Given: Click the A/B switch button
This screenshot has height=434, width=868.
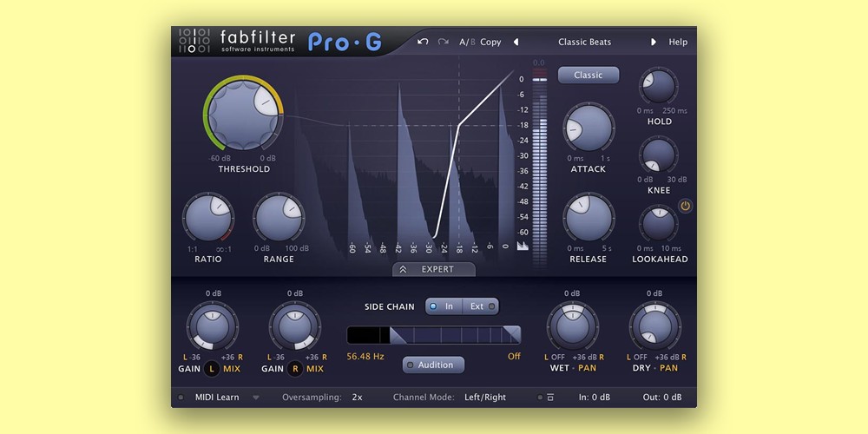Looking at the screenshot, I should pyautogui.click(x=466, y=42).
